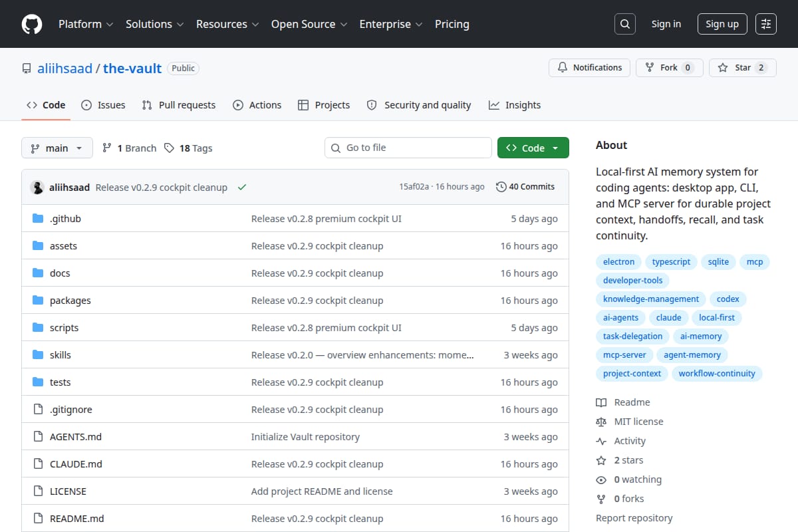
Task: Open the the-vault repository link
Action: pyautogui.click(x=132, y=68)
